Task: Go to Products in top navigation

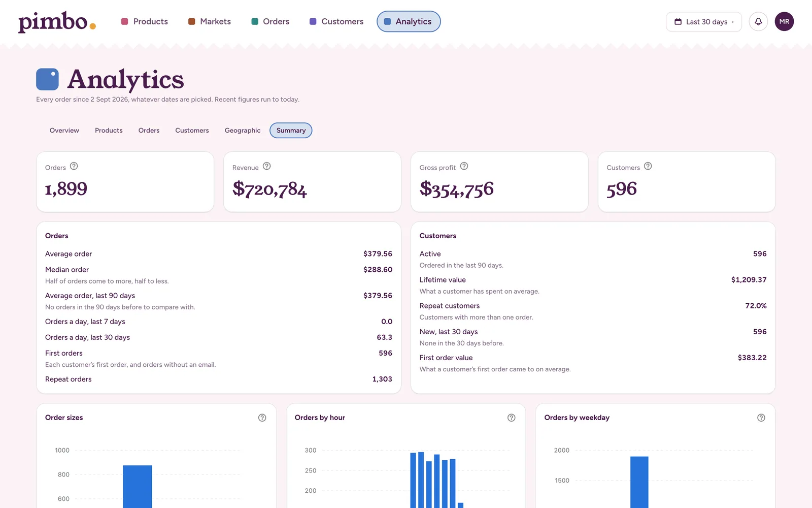Action: coord(145,21)
